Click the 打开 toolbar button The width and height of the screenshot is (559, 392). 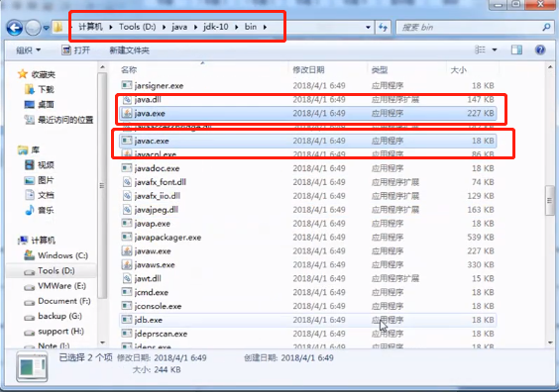pos(75,50)
